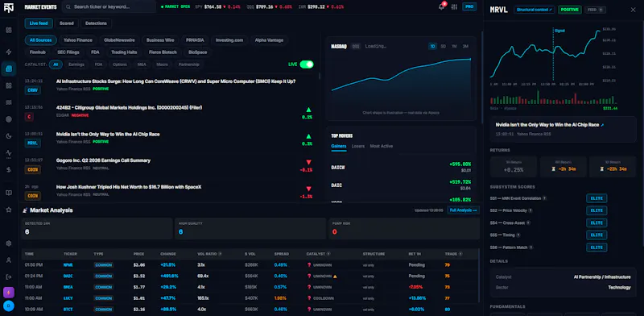Click the FEED badge in MRVL panel

596,10
